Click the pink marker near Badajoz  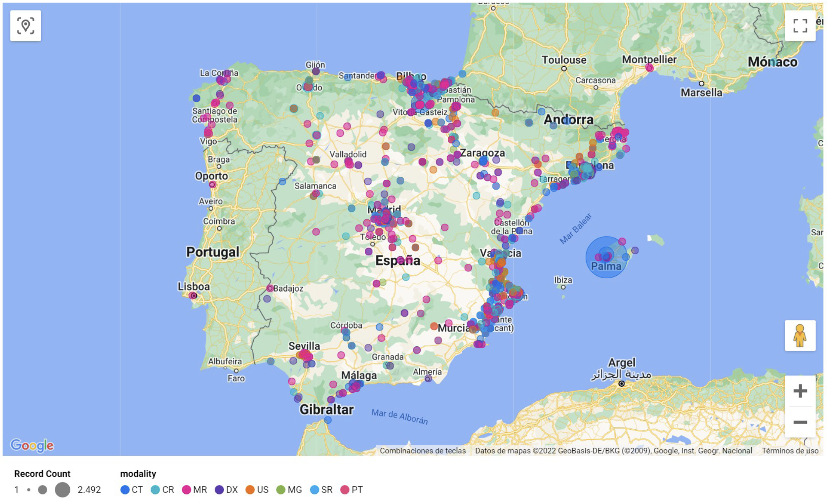pos(270,288)
